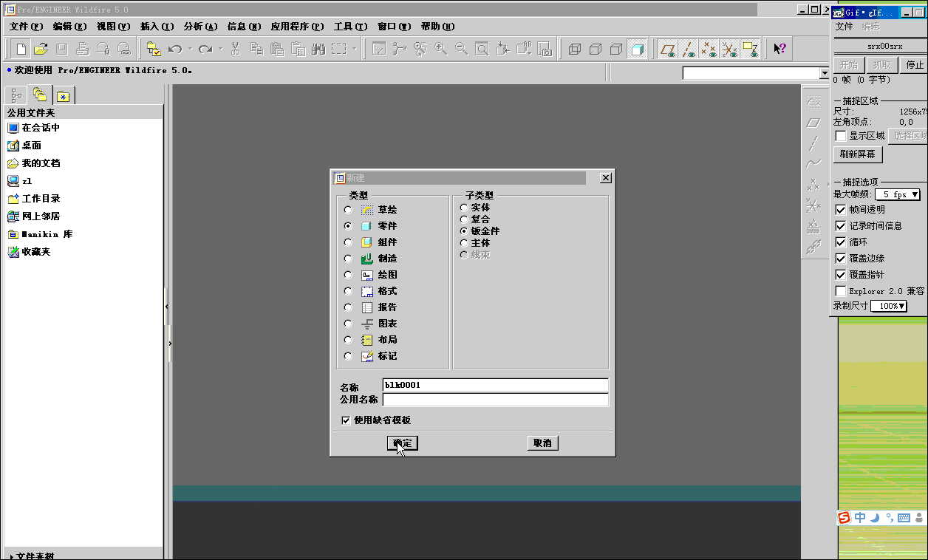Open the 最大帧频 fps dropdown
928x560 pixels.
[x=898, y=194]
